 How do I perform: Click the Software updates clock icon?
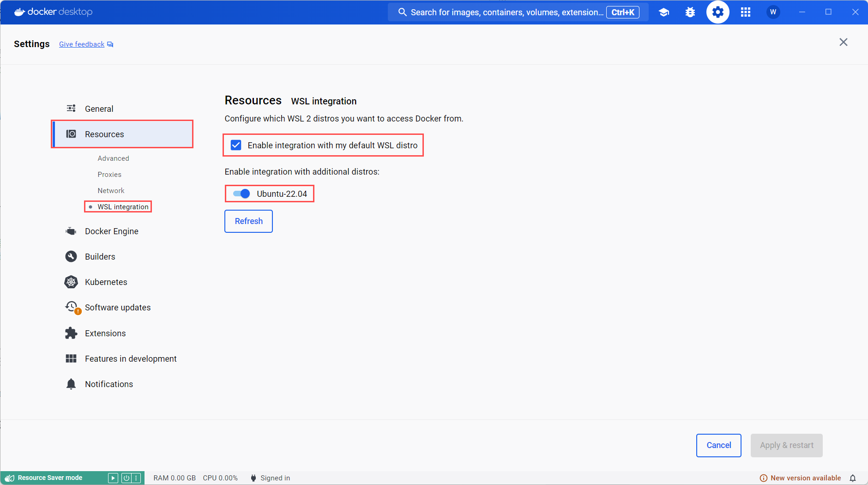(x=72, y=307)
